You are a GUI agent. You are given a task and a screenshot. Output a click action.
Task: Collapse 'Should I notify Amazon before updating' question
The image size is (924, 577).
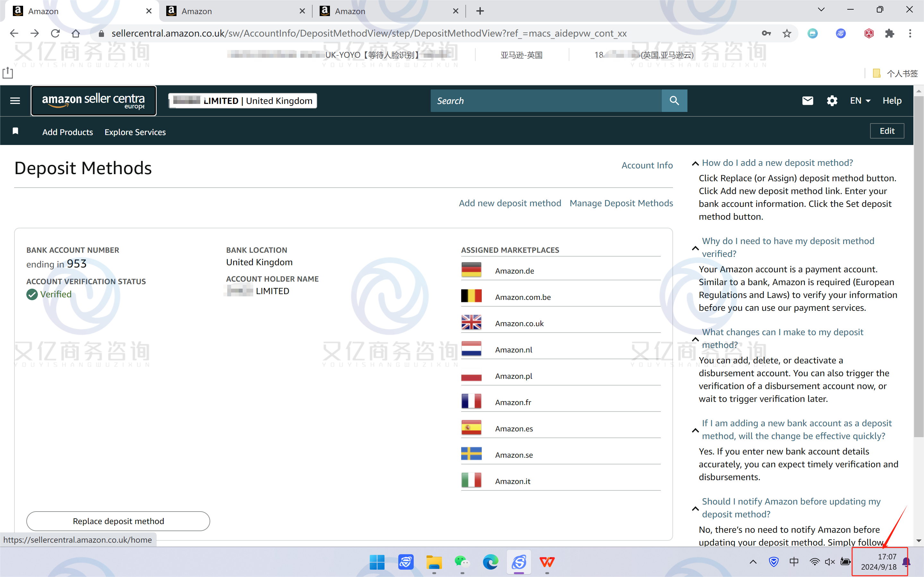695,508
